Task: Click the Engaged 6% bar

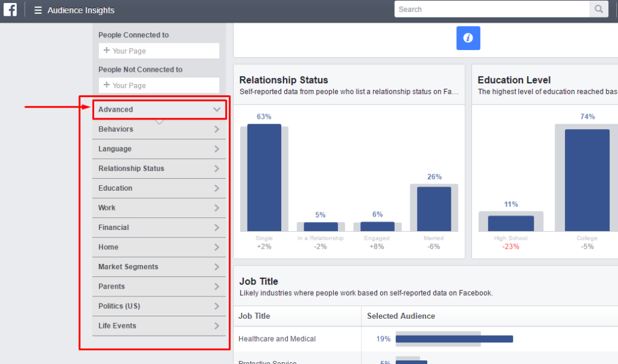Action: [377, 226]
